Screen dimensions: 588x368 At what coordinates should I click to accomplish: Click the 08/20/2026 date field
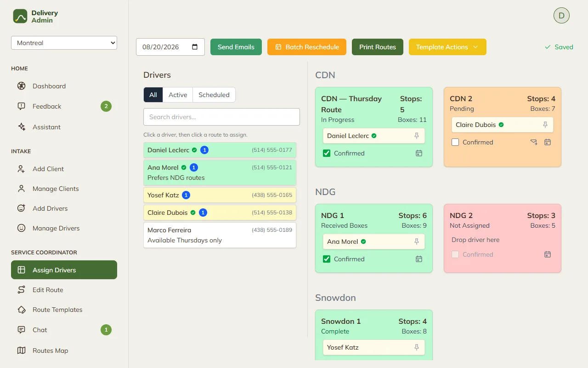point(170,47)
